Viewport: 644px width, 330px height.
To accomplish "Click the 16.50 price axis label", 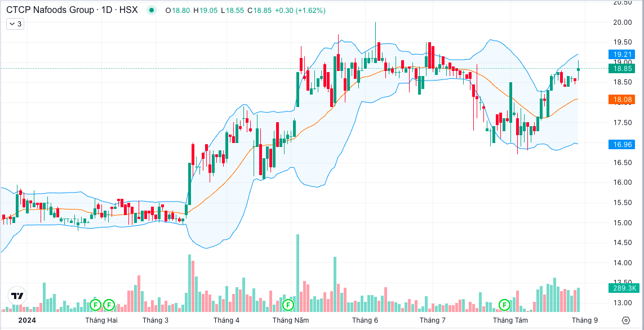I will click(622, 163).
